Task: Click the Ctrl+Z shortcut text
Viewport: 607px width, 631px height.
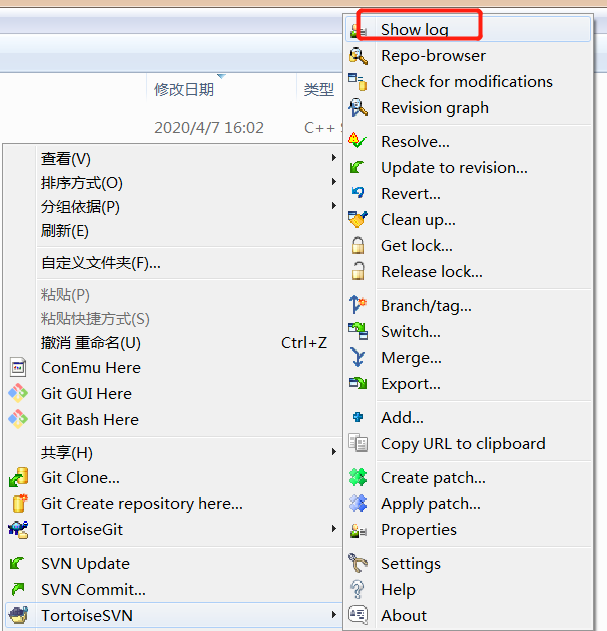Action: 304,343
